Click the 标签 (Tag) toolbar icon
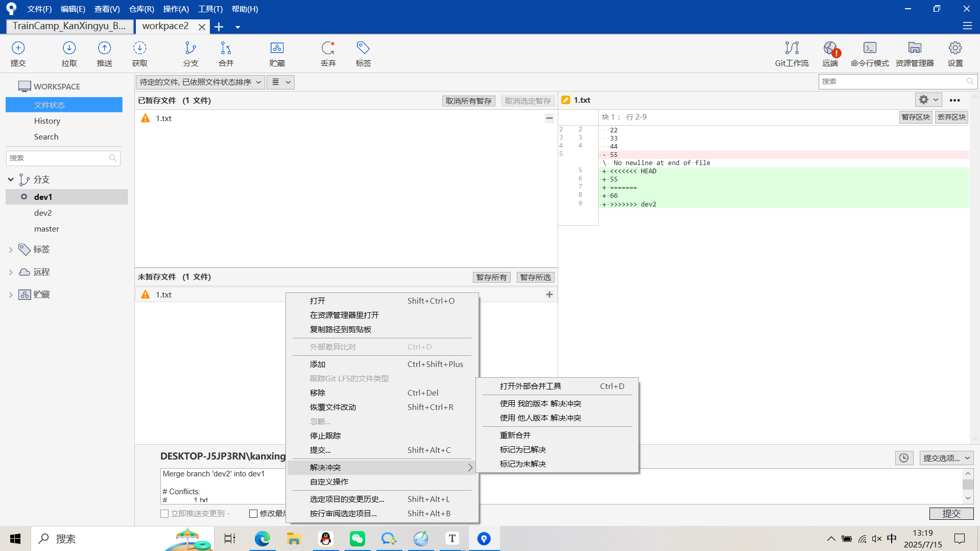The width and height of the screenshot is (980, 551). pos(363,54)
